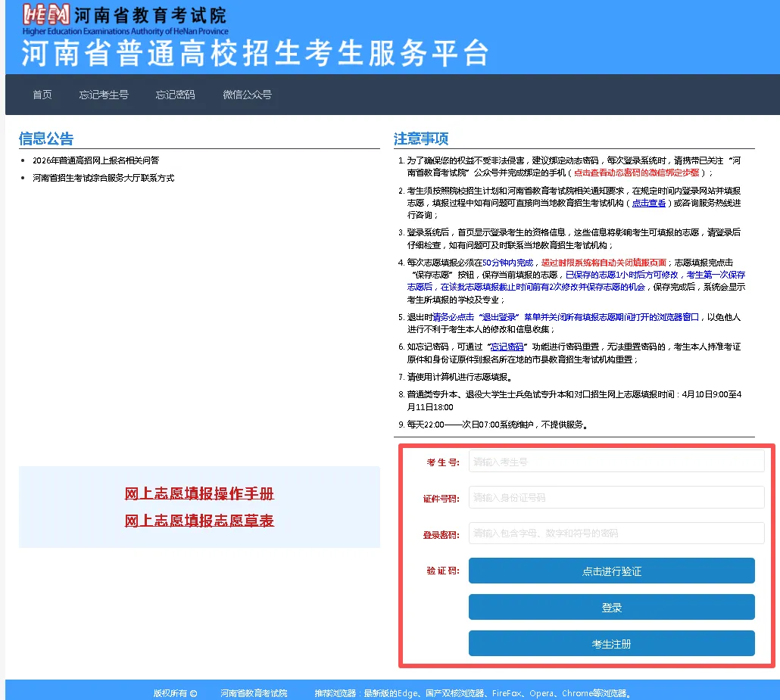Open 河南省招生考试综合服务大厅联系方式 announcement
This screenshot has width=780, height=700.
[x=104, y=178]
